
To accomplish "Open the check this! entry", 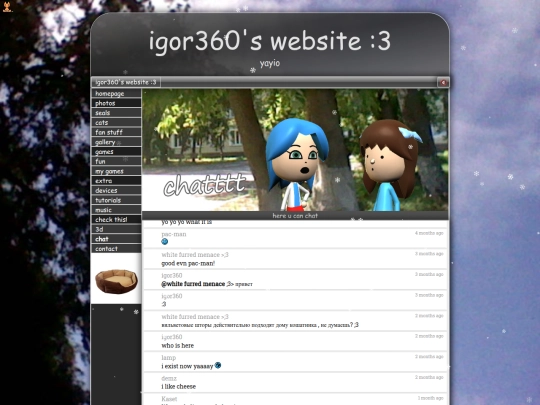I will [116, 219].
